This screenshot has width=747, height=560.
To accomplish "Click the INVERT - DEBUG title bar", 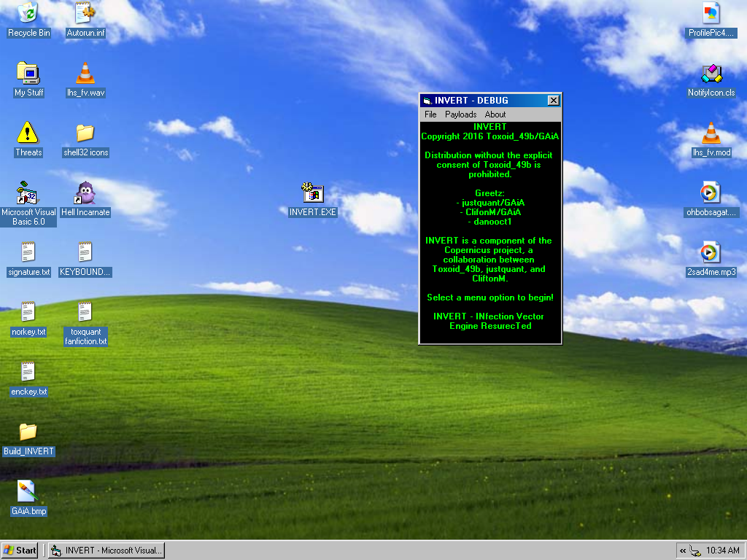I will (x=490, y=101).
